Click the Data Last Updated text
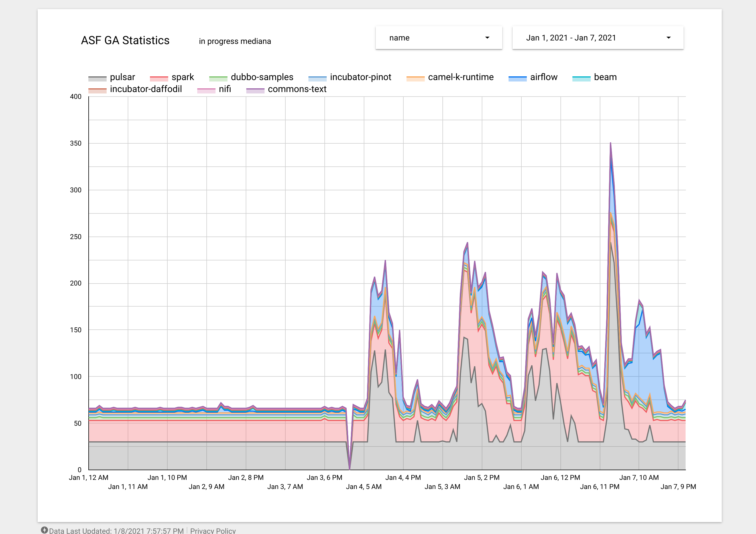The width and height of the screenshot is (756, 534). pyautogui.click(x=116, y=530)
